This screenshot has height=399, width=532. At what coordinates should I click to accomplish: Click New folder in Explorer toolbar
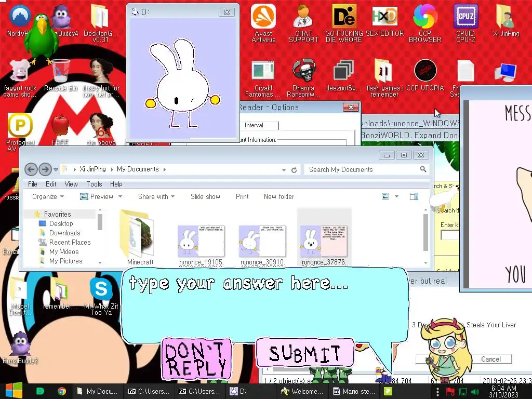[279, 196]
